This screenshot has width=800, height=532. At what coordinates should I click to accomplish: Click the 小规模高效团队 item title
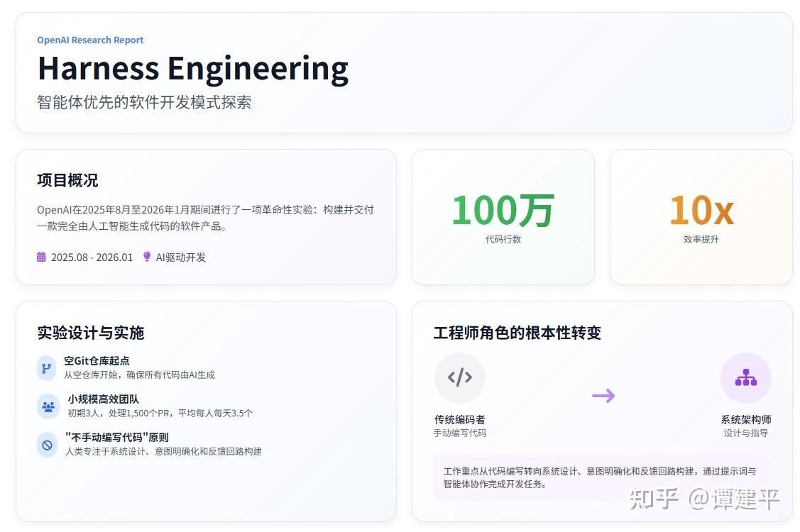[x=104, y=399]
